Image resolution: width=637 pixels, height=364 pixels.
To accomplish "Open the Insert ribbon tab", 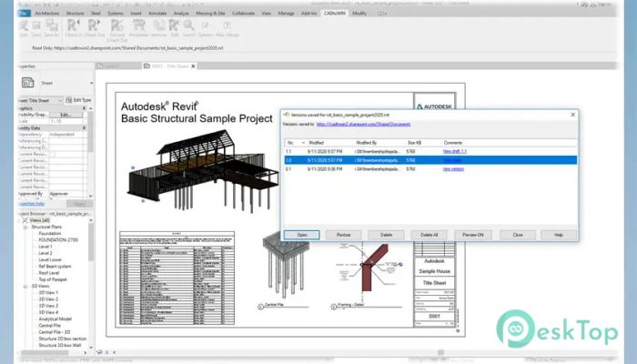I will tap(136, 13).
